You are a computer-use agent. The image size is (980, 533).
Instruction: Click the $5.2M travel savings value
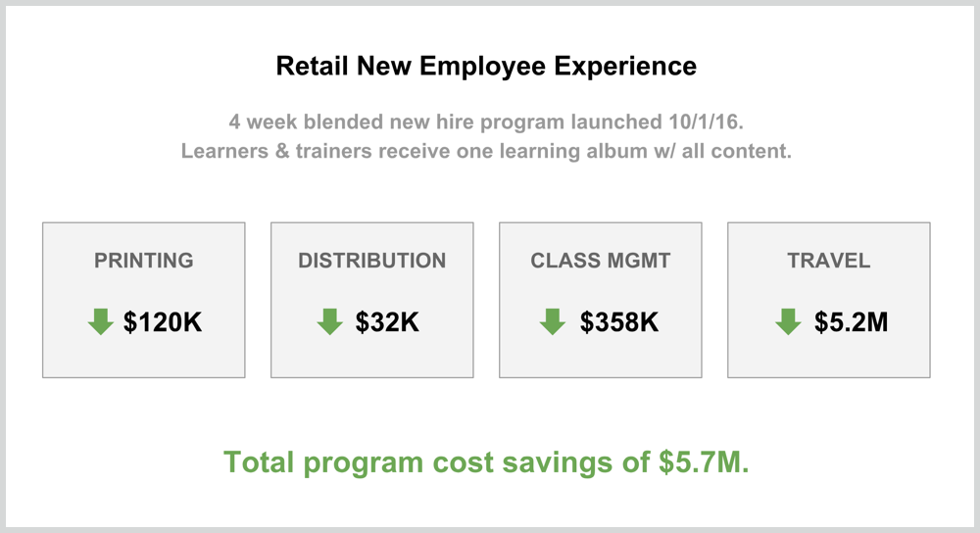(851, 322)
